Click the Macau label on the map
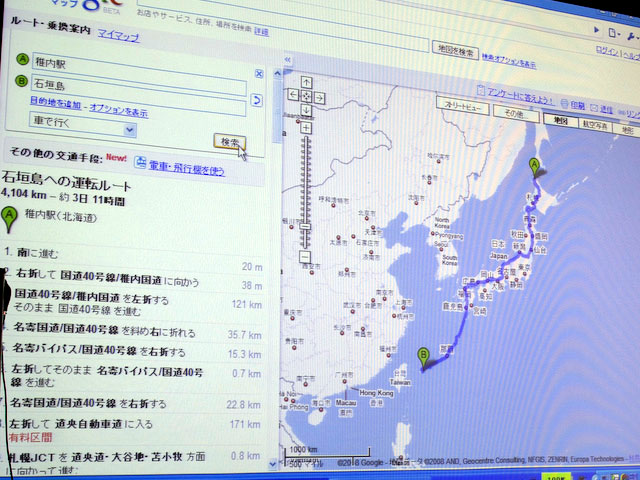 pyautogui.click(x=345, y=402)
